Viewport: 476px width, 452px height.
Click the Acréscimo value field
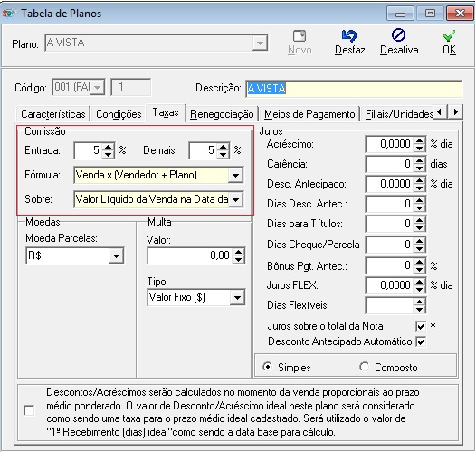tap(389, 144)
